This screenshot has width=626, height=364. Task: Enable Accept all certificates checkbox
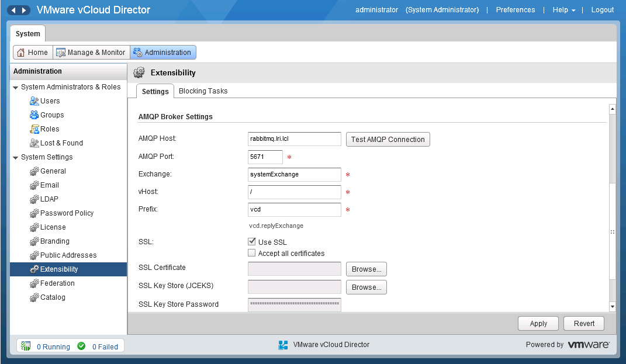(x=252, y=252)
